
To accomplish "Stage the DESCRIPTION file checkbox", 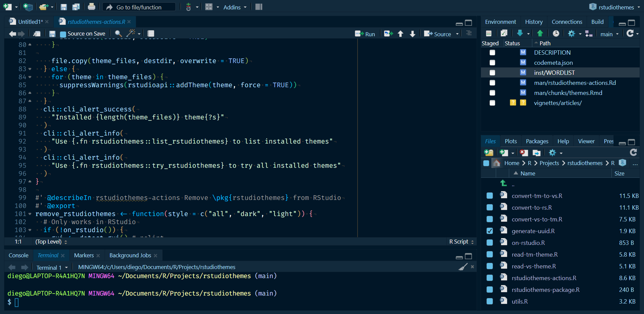I will pyautogui.click(x=492, y=52).
